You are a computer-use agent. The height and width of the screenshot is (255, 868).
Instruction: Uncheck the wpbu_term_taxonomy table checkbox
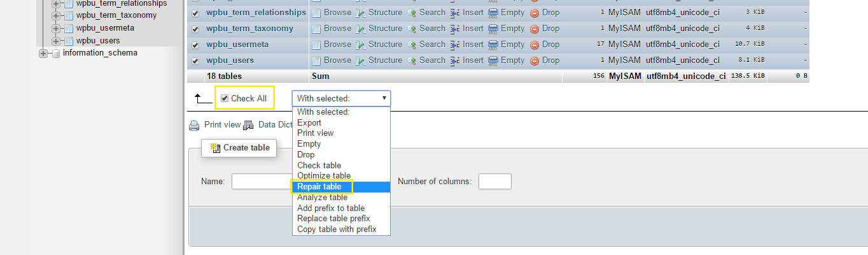pyautogui.click(x=195, y=29)
